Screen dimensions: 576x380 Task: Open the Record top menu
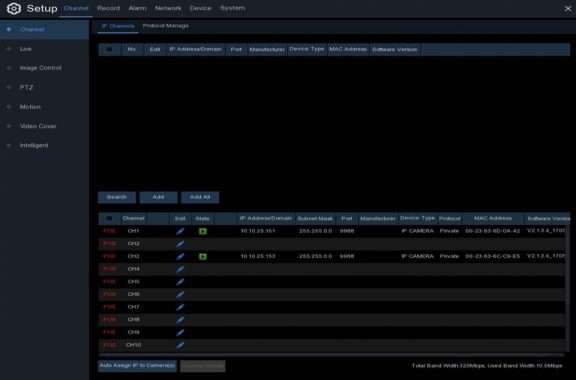tap(108, 8)
